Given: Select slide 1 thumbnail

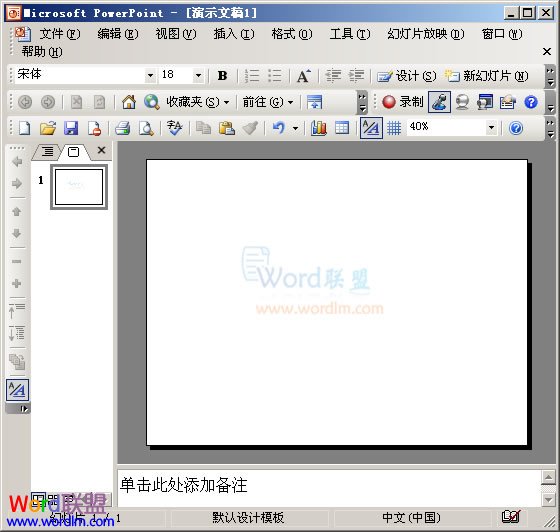Looking at the screenshot, I should [x=79, y=187].
